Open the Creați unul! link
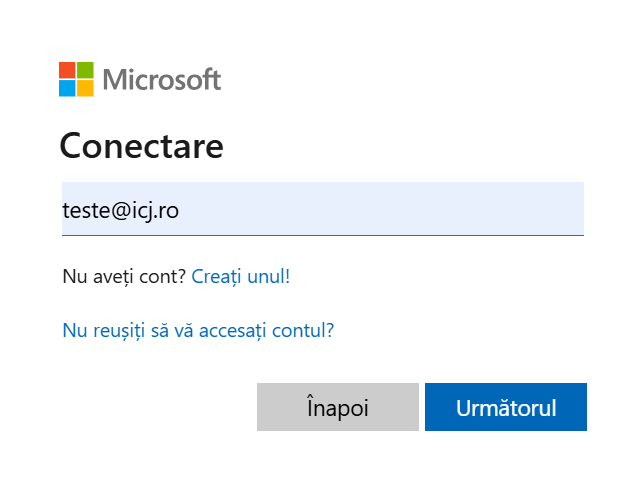Image resolution: width=643 pixels, height=496 pixels. (240, 275)
